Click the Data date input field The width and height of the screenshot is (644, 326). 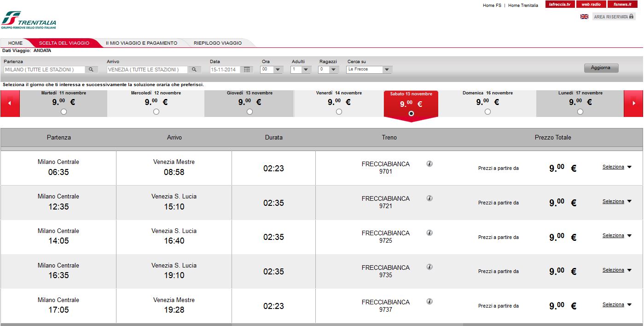pyautogui.click(x=226, y=70)
